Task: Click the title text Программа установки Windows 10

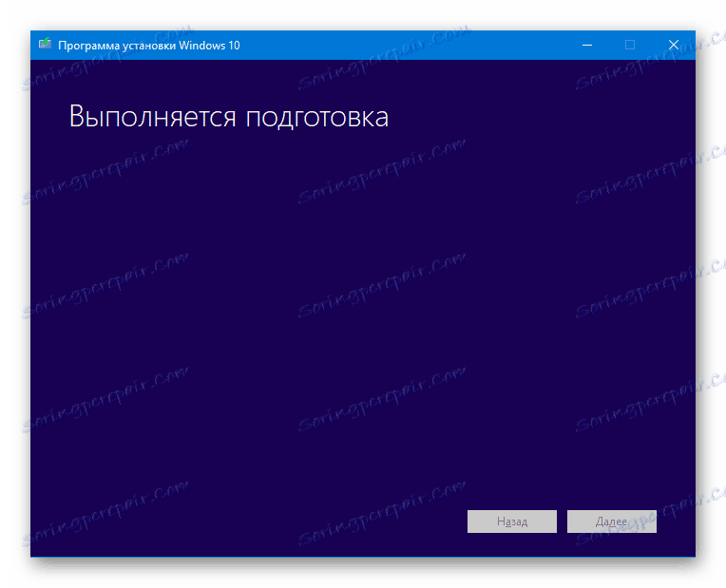Action: pyautogui.click(x=148, y=46)
